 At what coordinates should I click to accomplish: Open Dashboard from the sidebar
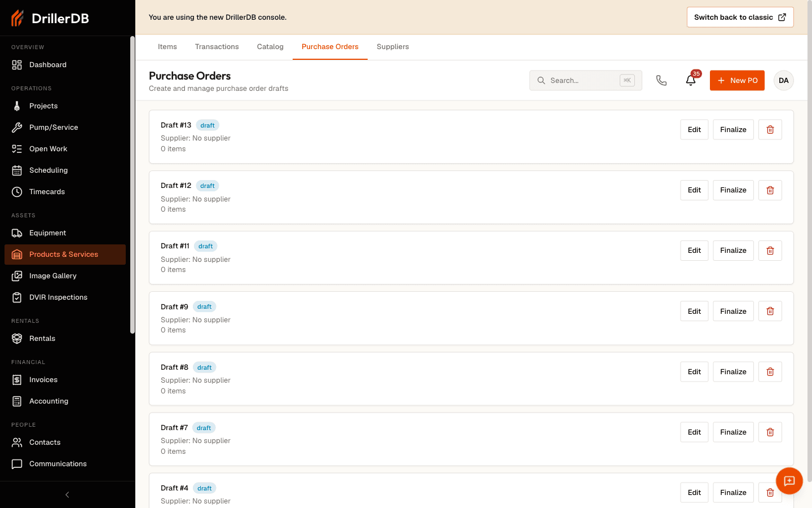(x=65, y=65)
